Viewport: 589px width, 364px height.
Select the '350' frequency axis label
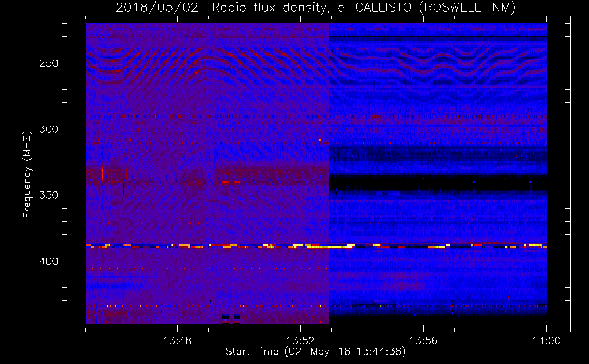click(49, 195)
